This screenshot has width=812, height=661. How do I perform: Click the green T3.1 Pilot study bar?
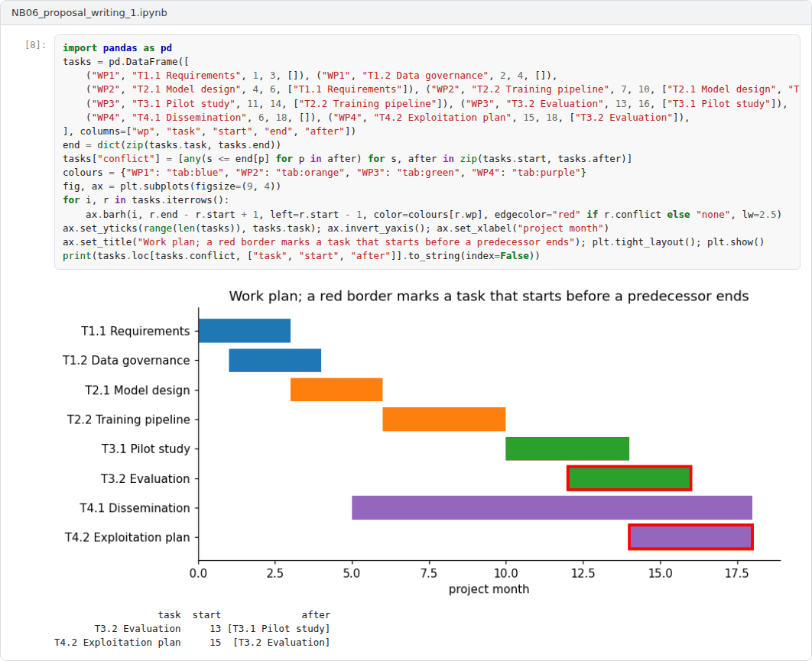point(567,449)
